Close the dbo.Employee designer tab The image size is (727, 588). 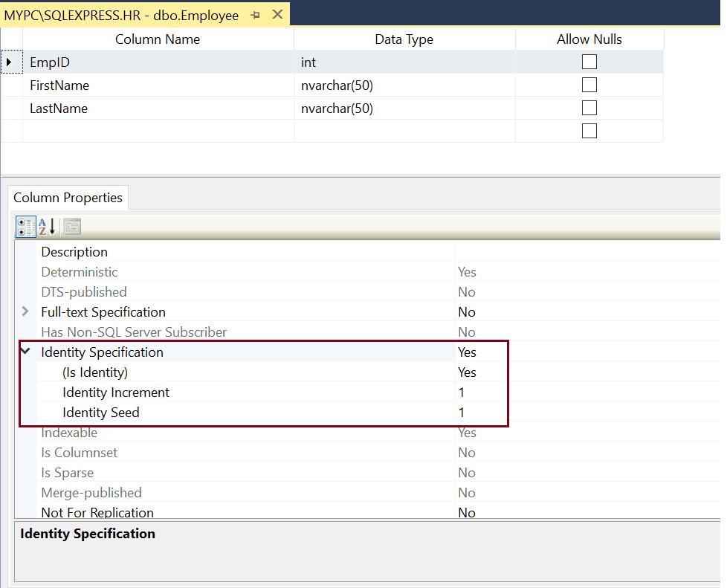(x=277, y=14)
